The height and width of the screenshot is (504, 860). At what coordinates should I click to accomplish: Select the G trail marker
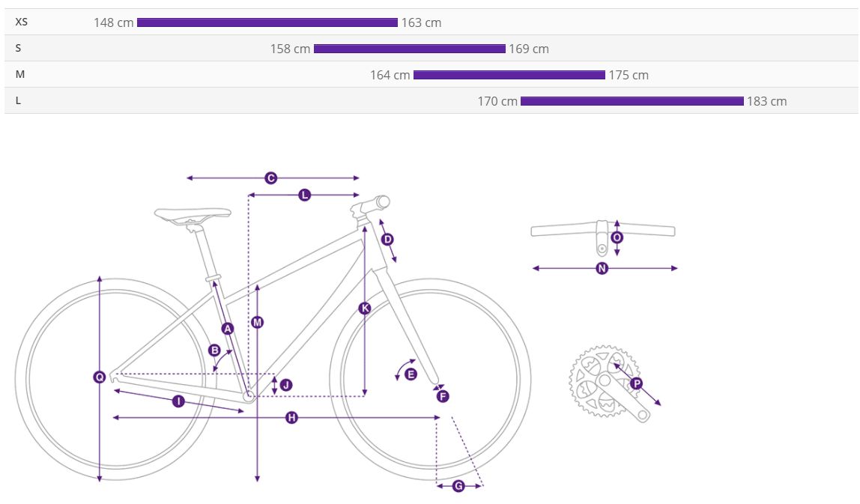click(x=458, y=486)
